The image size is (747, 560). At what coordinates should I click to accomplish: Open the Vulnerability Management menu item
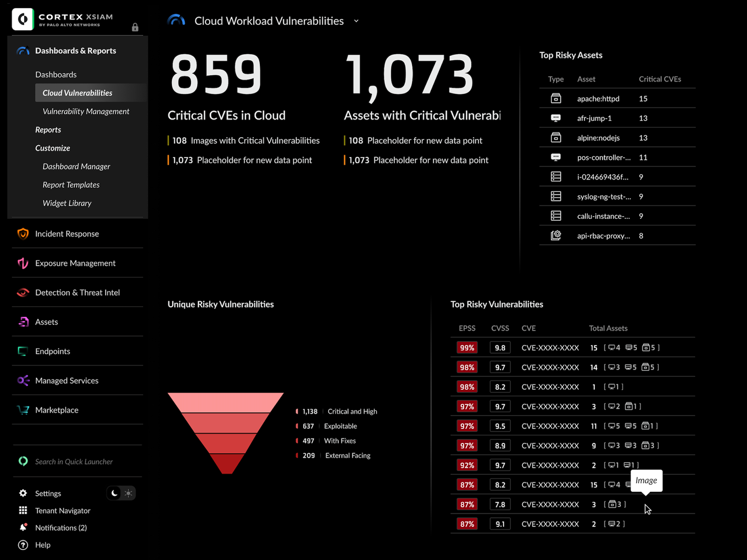pyautogui.click(x=86, y=111)
